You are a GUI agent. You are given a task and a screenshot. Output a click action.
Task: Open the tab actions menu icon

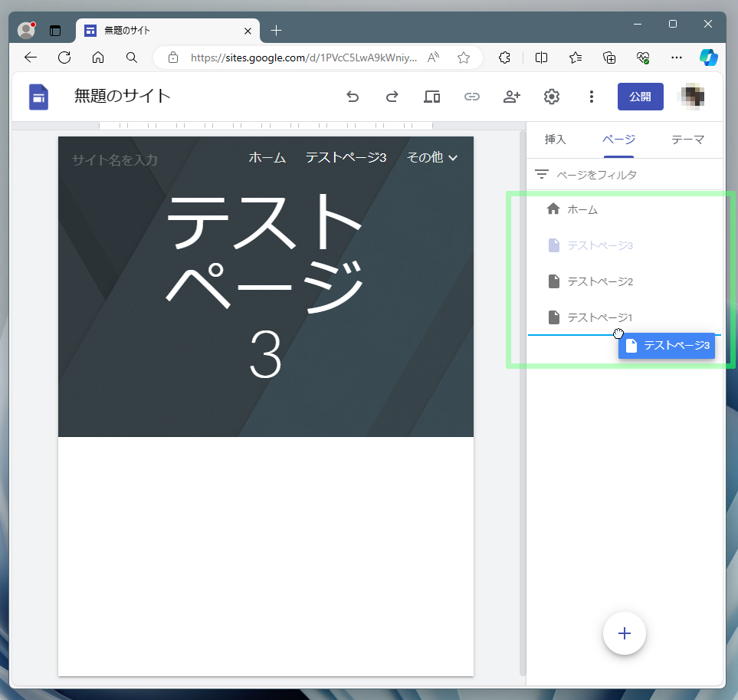(x=55, y=31)
